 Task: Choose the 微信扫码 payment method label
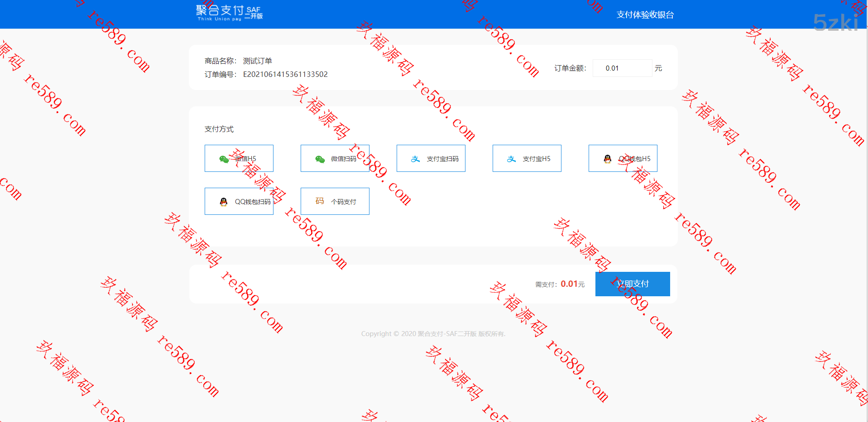[344, 159]
